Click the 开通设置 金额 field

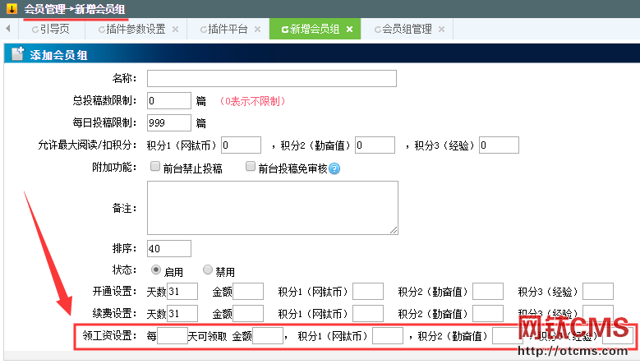click(248, 292)
